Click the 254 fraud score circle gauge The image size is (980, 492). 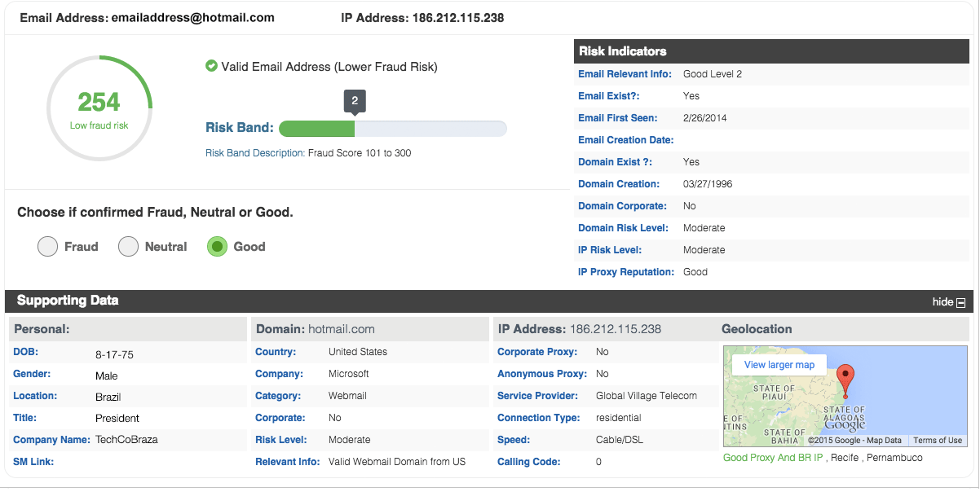tap(99, 108)
